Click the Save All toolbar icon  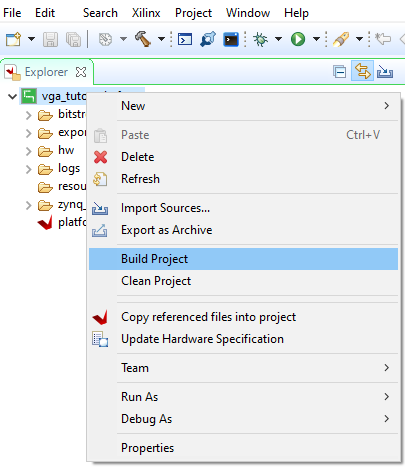click(73, 40)
